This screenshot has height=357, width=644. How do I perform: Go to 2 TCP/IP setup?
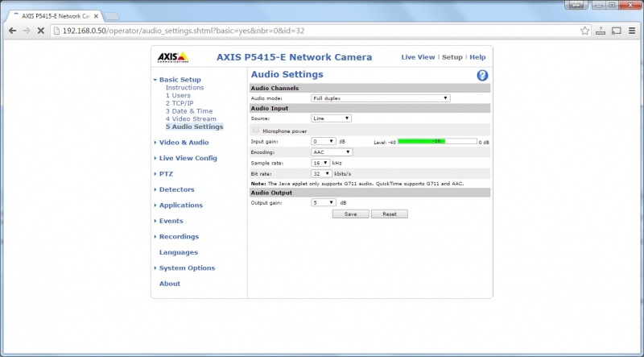pyautogui.click(x=180, y=103)
